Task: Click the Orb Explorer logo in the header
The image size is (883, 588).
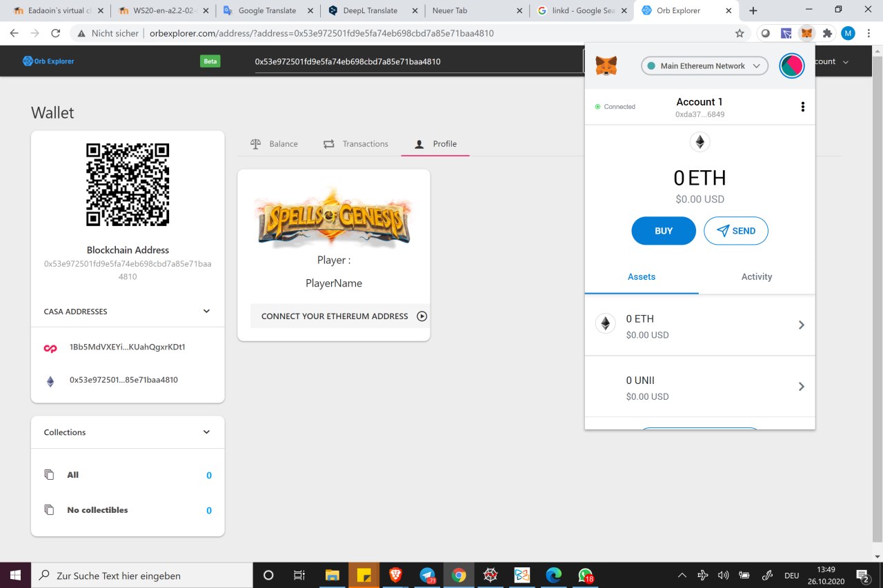Action: (x=48, y=61)
